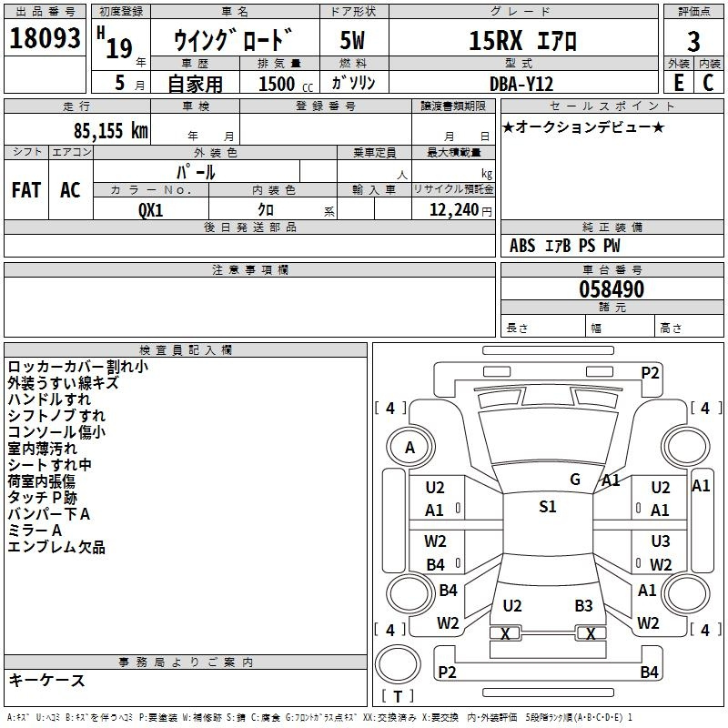Select the G mark on the windshield
Screen dimensions: 728x728
click(575, 480)
